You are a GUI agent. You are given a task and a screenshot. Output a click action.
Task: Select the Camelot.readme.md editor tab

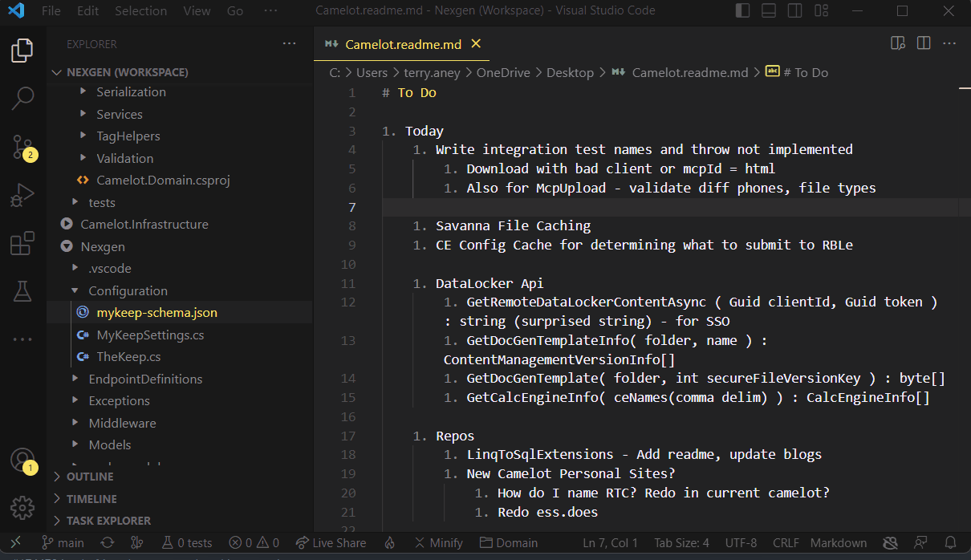403,44
